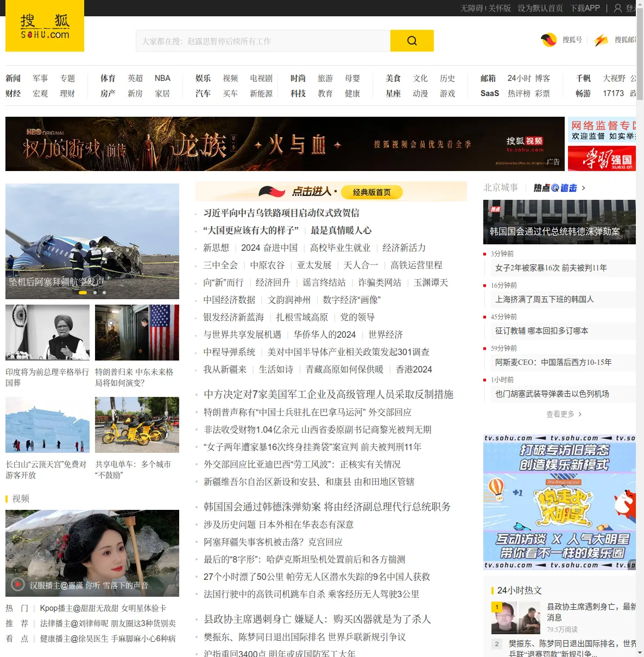Open plane crash photo 坠机后阿塞拜疆航空发声
This screenshot has height=657, width=644.
tap(92, 241)
